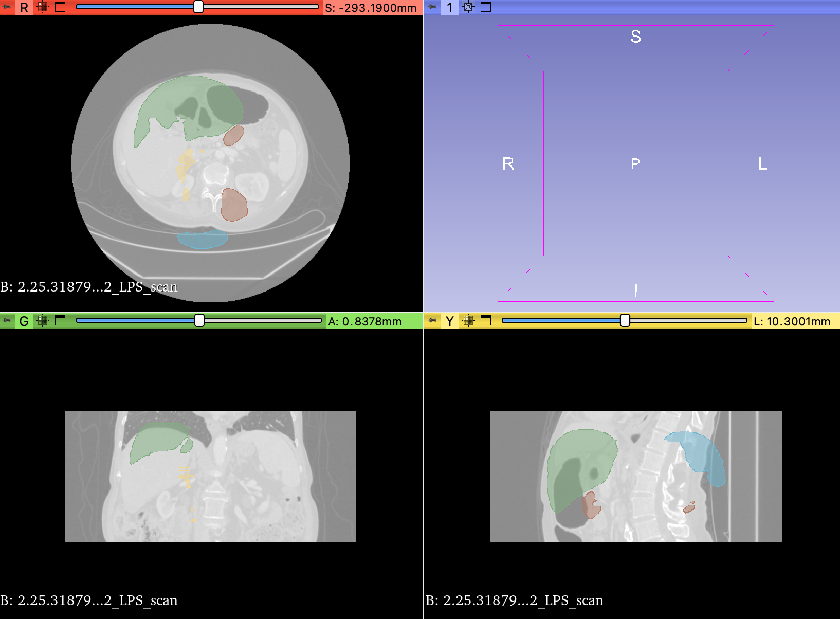The image size is (840, 619).
Task: Open Red slice view label R menu
Action: [24, 7]
